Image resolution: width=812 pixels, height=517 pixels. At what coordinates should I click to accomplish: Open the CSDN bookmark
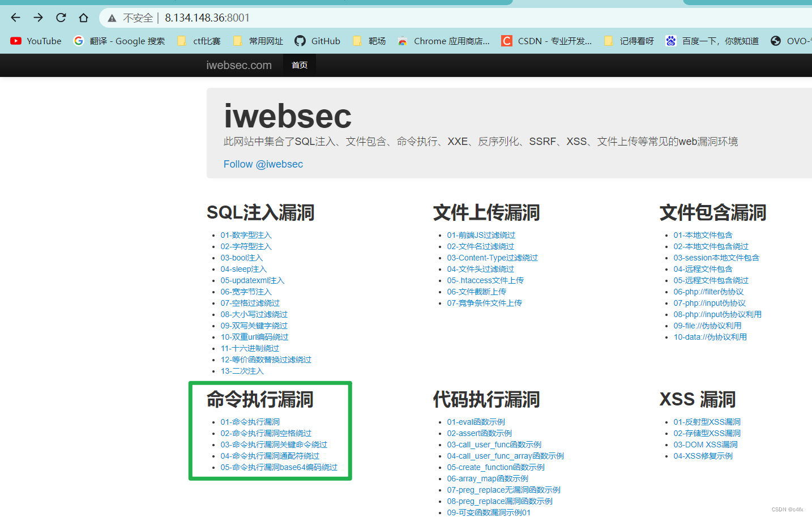tap(547, 41)
